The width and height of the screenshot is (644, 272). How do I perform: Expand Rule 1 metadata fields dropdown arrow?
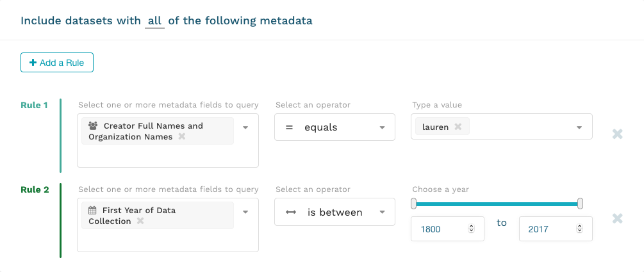(x=245, y=127)
